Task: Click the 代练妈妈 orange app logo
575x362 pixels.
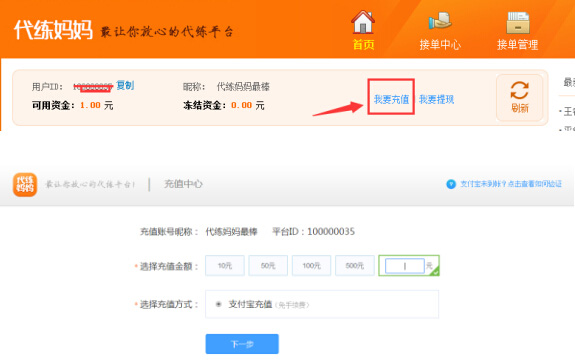Action: tap(25, 184)
